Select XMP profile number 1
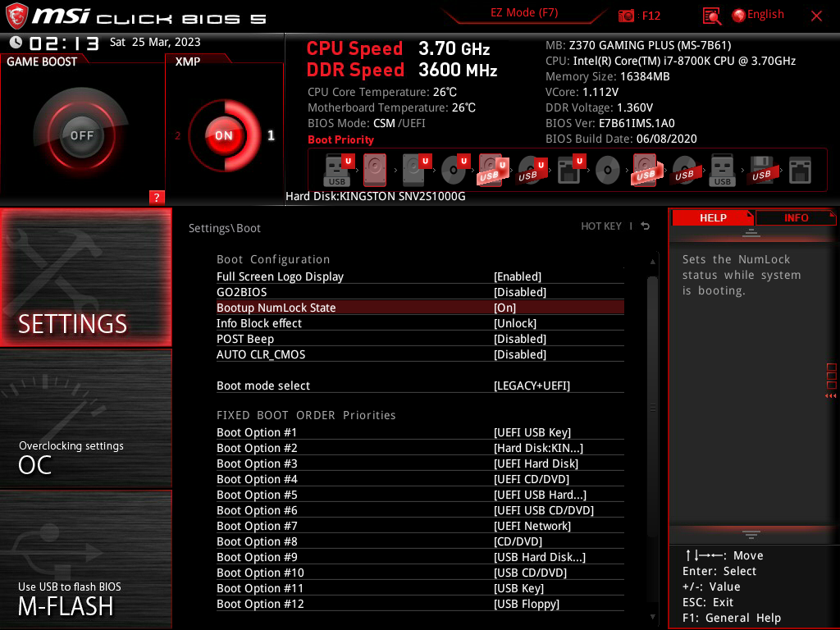 click(x=271, y=135)
